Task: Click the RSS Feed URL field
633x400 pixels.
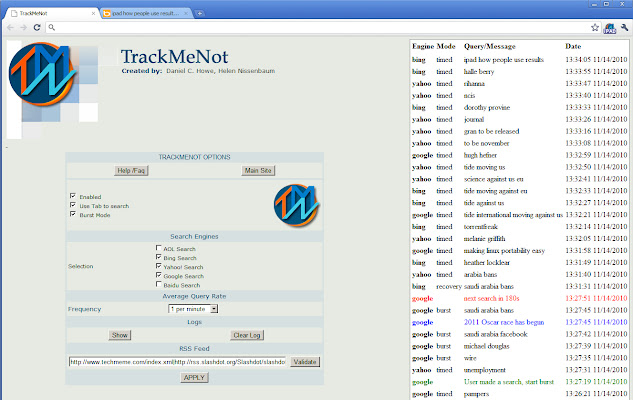Action: (x=178, y=362)
